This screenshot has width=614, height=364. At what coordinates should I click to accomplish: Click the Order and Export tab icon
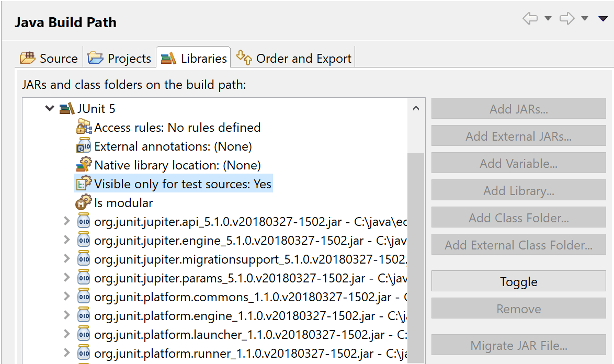coord(244,58)
